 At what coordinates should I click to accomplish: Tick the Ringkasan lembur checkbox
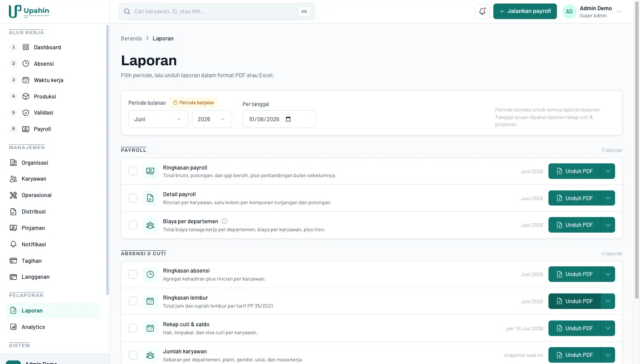pos(133,301)
